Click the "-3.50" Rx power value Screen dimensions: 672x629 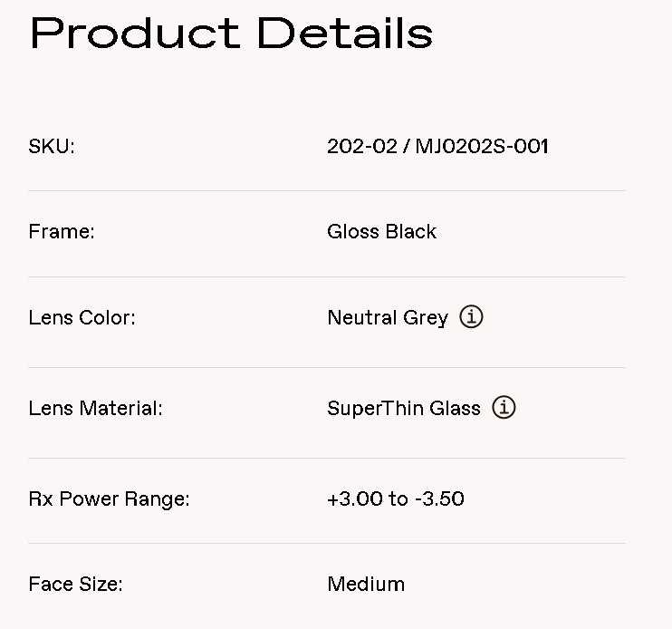click(x=441, y=499)
